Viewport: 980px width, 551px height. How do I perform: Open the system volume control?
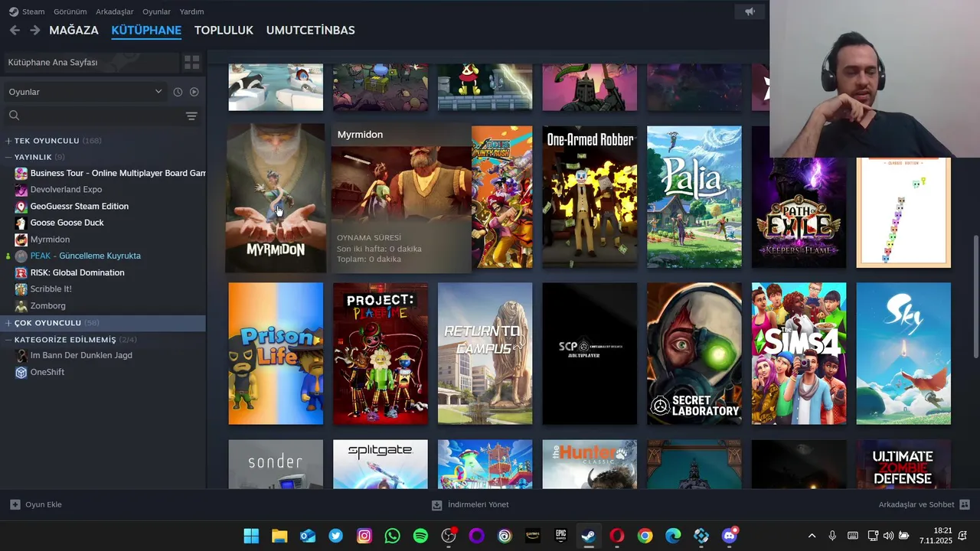click(888, 536)
